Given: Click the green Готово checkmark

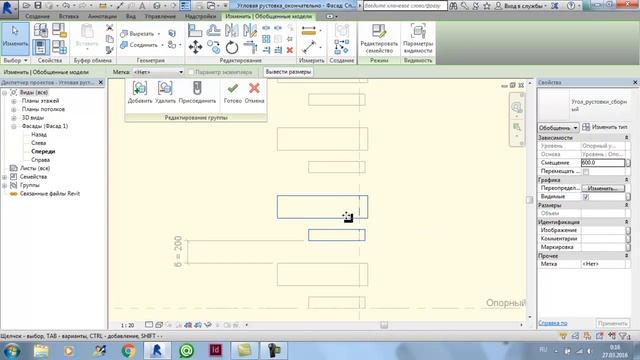Looking at the screenshot, I should 233,93.
